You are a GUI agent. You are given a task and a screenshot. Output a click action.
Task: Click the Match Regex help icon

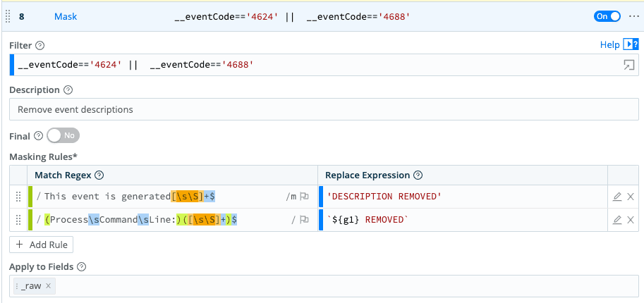coord(99,175)
